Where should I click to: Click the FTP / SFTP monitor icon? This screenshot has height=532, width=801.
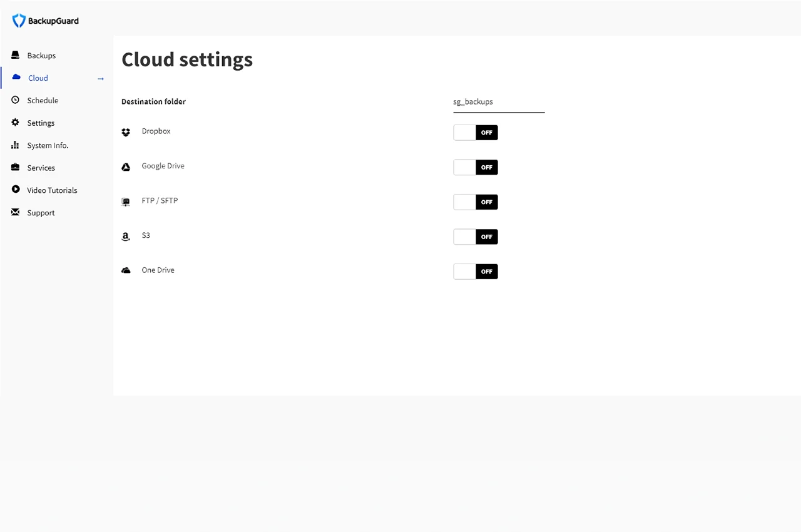126,202
